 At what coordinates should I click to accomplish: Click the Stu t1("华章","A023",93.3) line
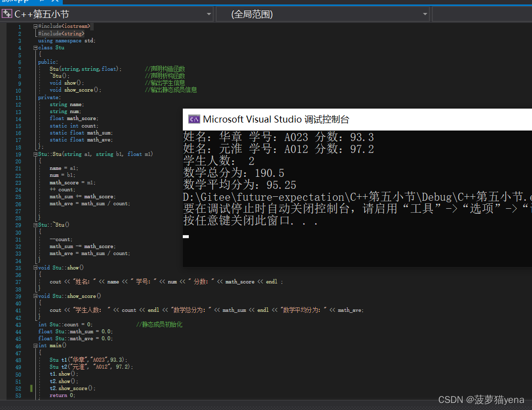pos(89,360)
